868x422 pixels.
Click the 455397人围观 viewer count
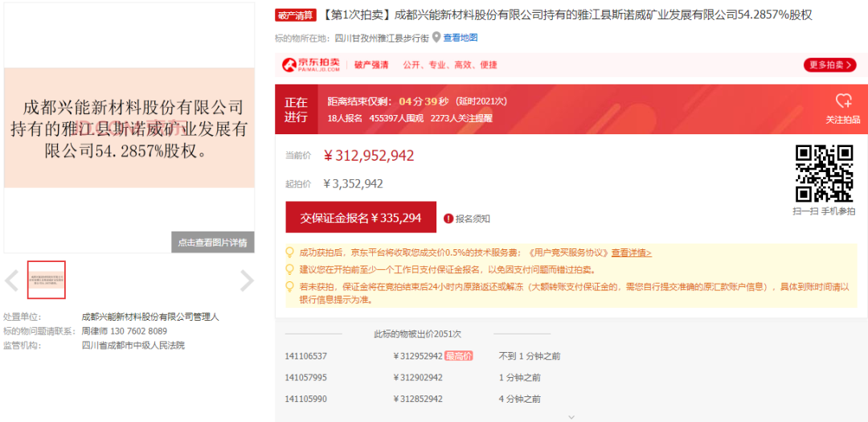pos(396,118)
